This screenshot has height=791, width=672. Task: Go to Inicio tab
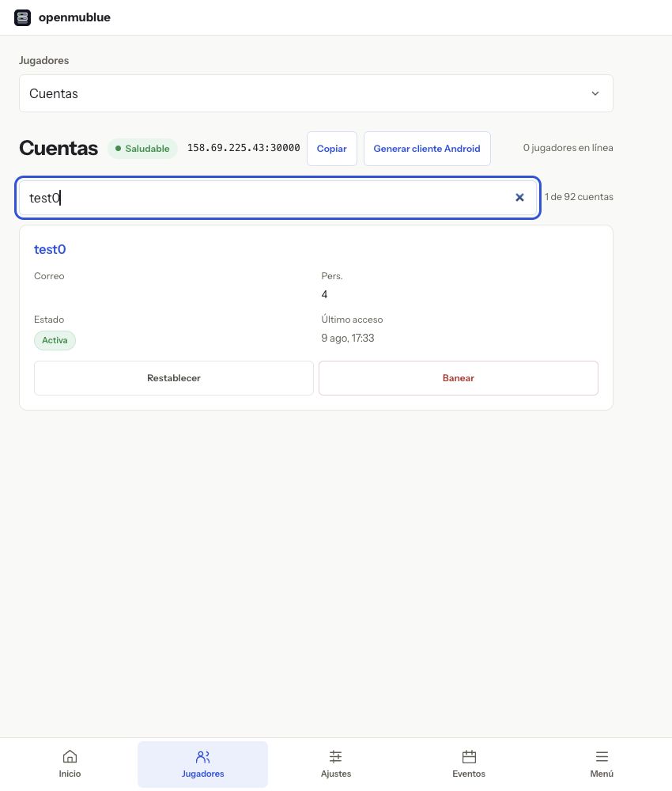pyautogui.click(x=70, y=764)
